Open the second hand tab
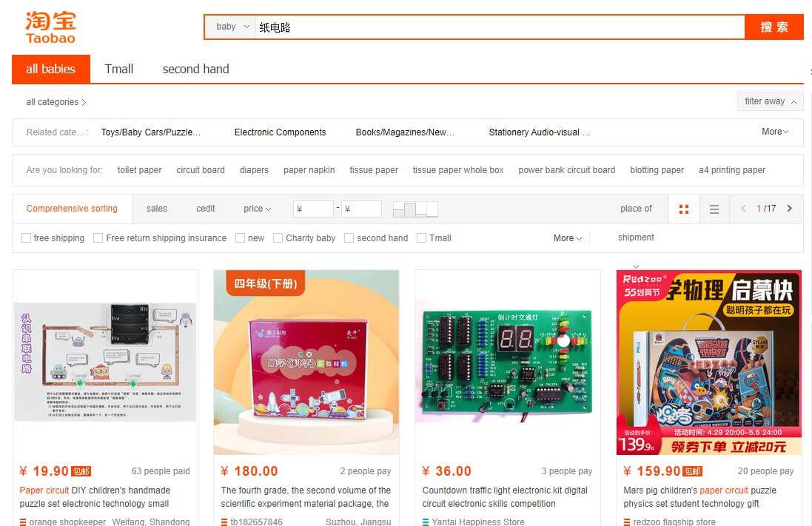Image resolution: width=812 pixels, height=526 pixels. point(195,69)
